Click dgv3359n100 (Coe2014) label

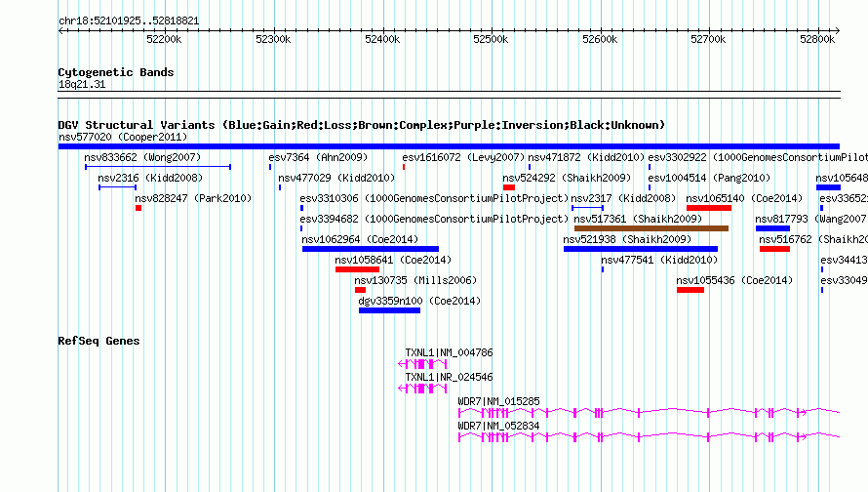click(419, 301)
